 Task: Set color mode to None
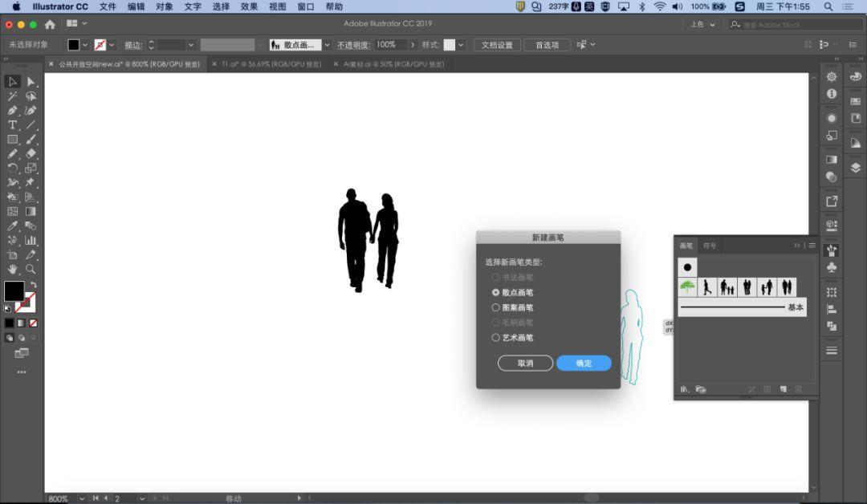tap(34, 323)
